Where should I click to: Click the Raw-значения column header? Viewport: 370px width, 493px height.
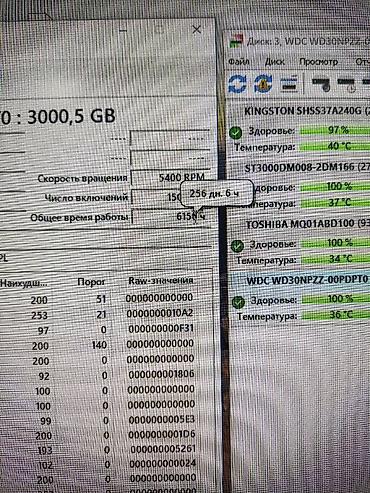click(x=161, y=281)
